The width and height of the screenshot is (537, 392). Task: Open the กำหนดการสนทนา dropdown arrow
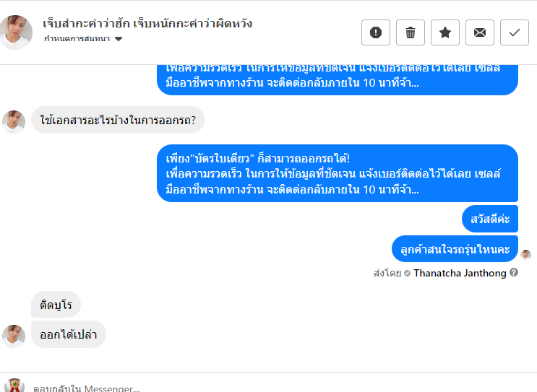119,39
